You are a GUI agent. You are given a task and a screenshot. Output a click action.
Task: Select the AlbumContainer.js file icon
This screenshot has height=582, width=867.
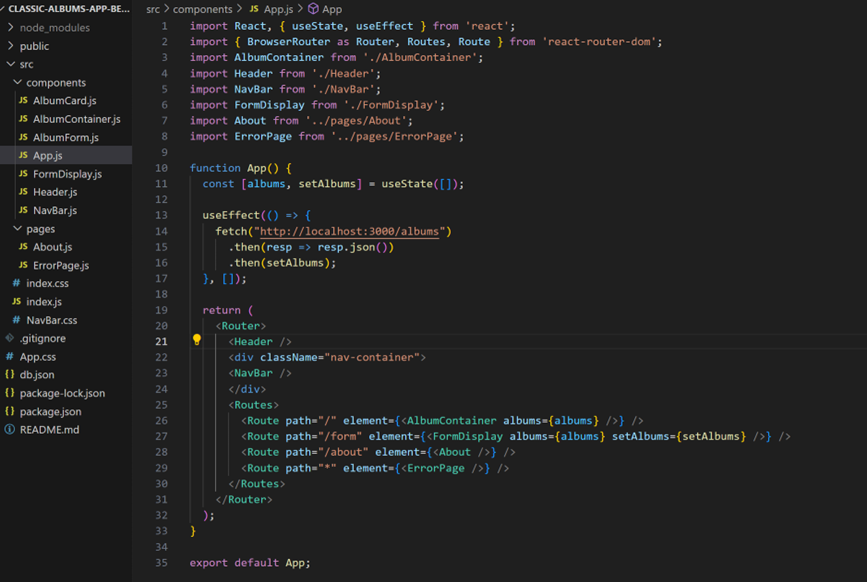pyautogui.click(x=24, y=118)
